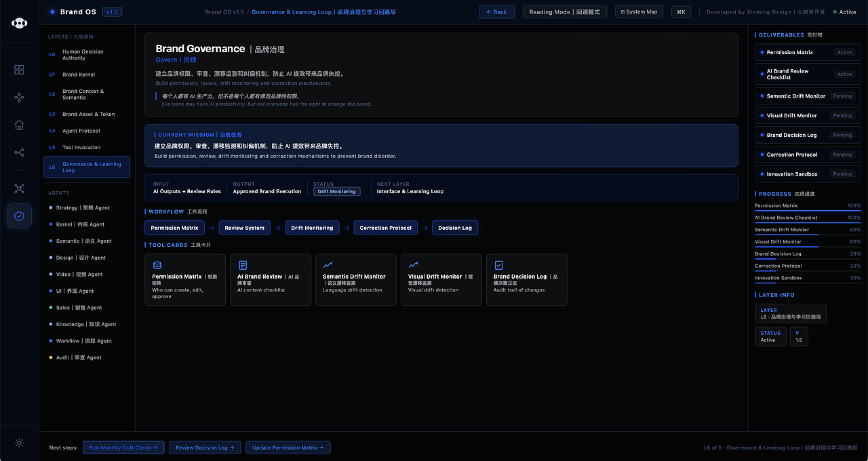Click the v1.5 version badge
868x461 pixels.
click(x=112, y=12)
